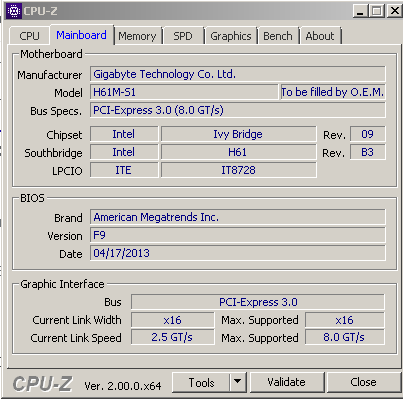
Task: Click chipset revision '09' value
Action: [368, 134]
